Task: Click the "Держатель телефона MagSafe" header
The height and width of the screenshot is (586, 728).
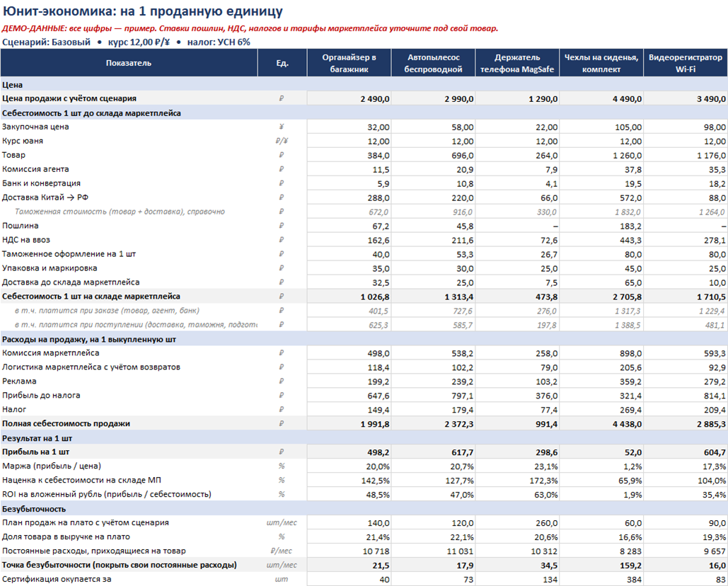Action: 517,63
